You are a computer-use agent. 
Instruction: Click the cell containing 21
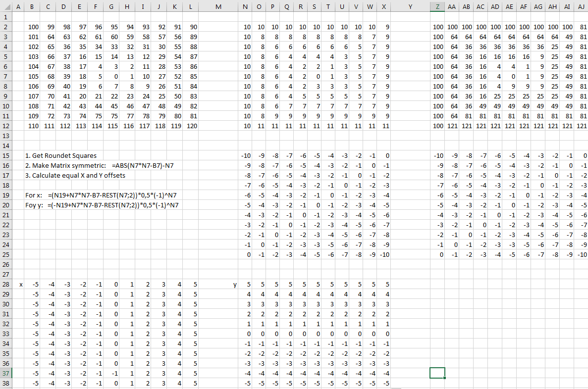click(96, 97)
